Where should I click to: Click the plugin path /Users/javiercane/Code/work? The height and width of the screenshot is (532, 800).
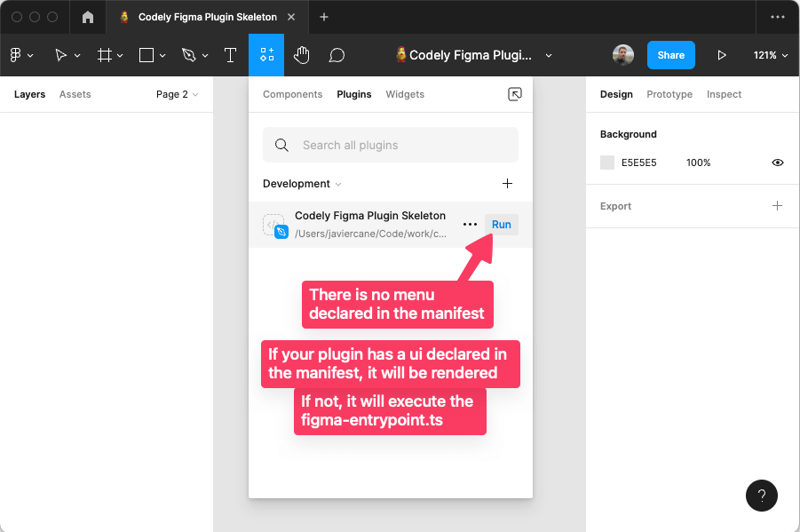point(370,234)
